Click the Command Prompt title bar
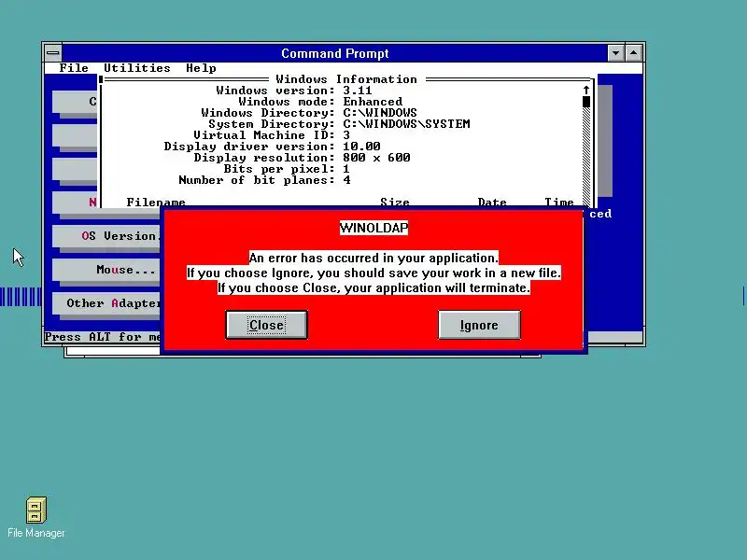 (x=335, y=53)
